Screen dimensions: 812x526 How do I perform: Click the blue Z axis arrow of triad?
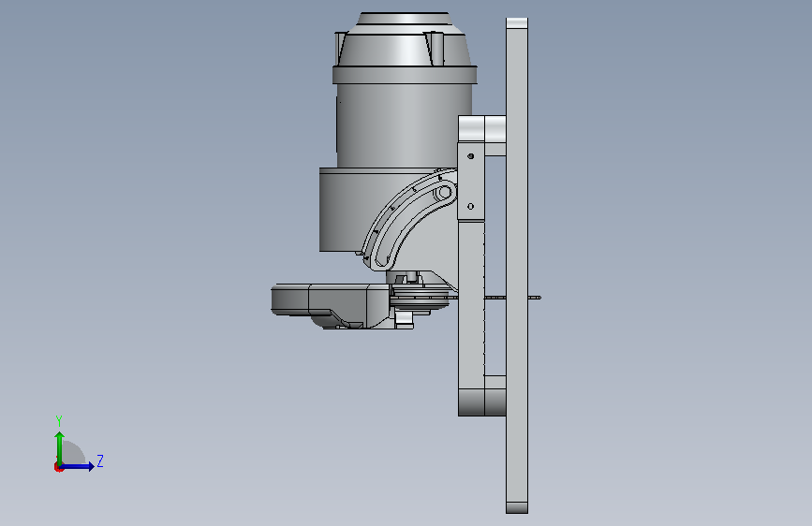78,466
